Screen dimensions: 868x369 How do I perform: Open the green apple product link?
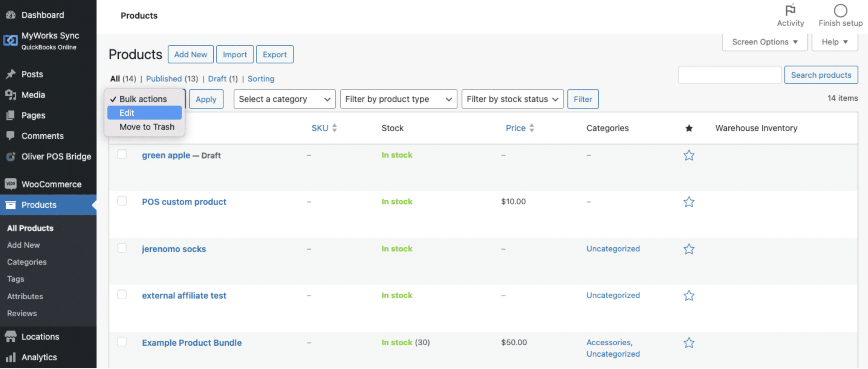click(166, 155)
